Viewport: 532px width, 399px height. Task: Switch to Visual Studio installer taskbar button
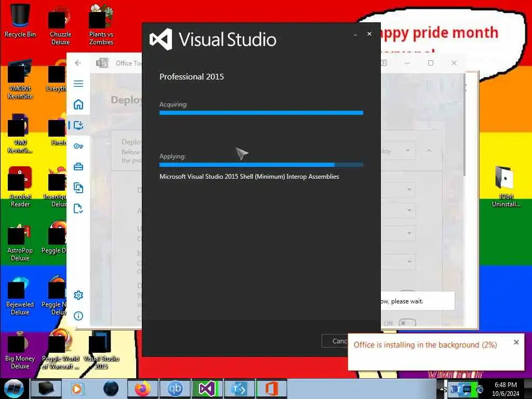click(x=207, y=389)
